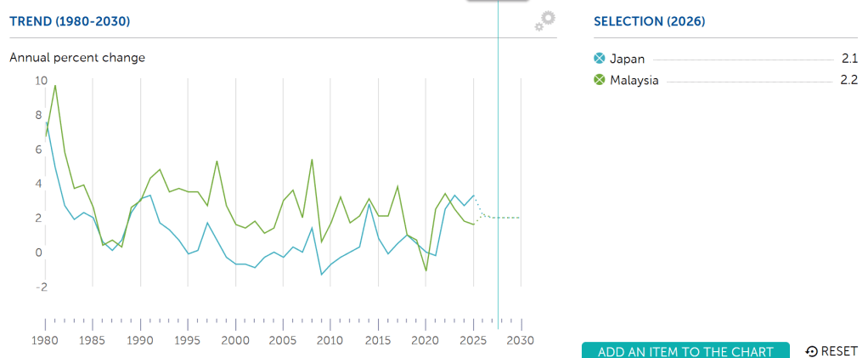Select 2005 on the timeline axis
Screen dimensions: 868x358
[x=283, y=340]
